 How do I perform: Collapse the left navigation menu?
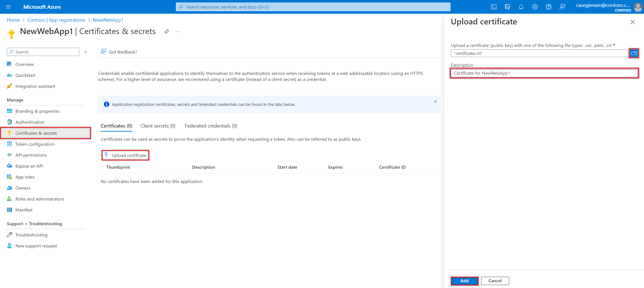pos(86,52)
